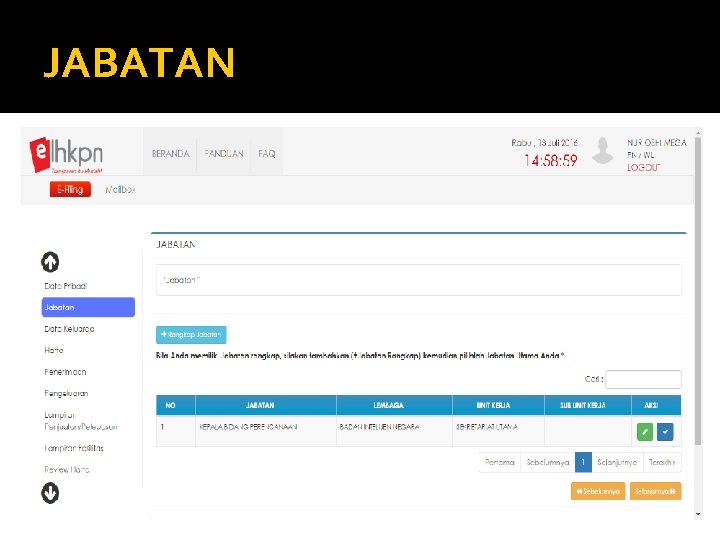Sort by JABATAN column header
The width and height of the screenshot is (720, 540).
[266, 405]
